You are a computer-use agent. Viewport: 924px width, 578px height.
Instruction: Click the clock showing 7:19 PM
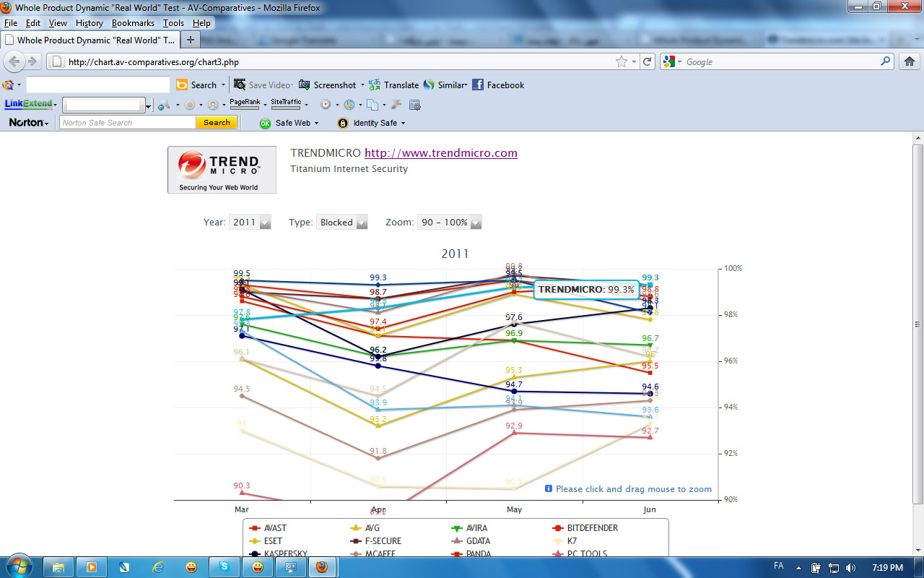[x=887, y=568]
